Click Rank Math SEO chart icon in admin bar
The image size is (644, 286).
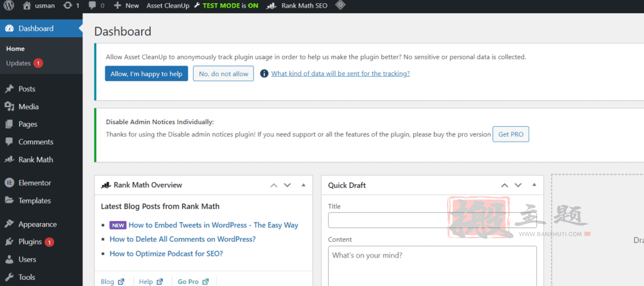[x=272, y=6]
